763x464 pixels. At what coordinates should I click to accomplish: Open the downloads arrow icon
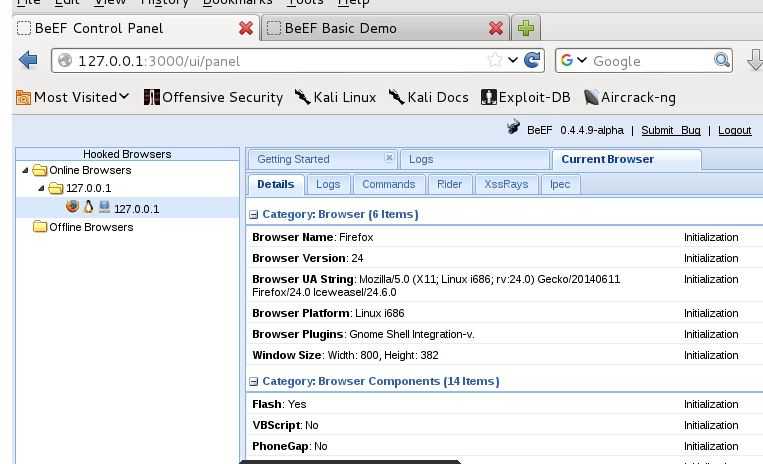(x=755, y=60)
